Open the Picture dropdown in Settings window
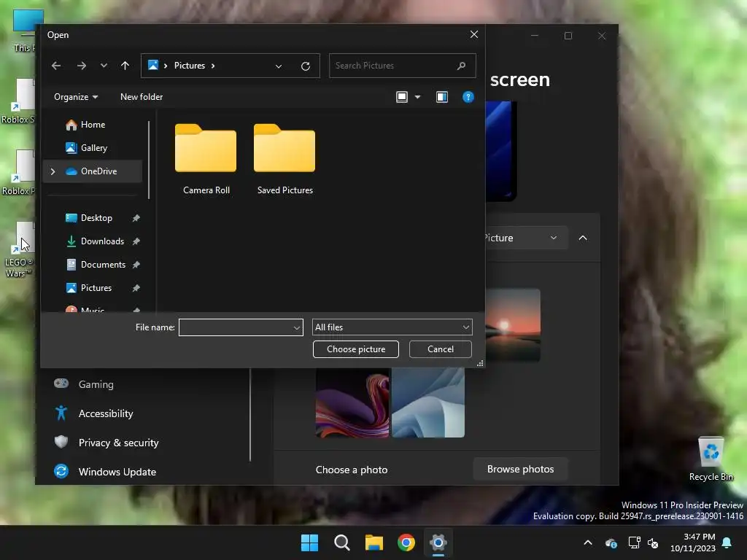This screenshot has width=747, height=560. tap(527, 238)
